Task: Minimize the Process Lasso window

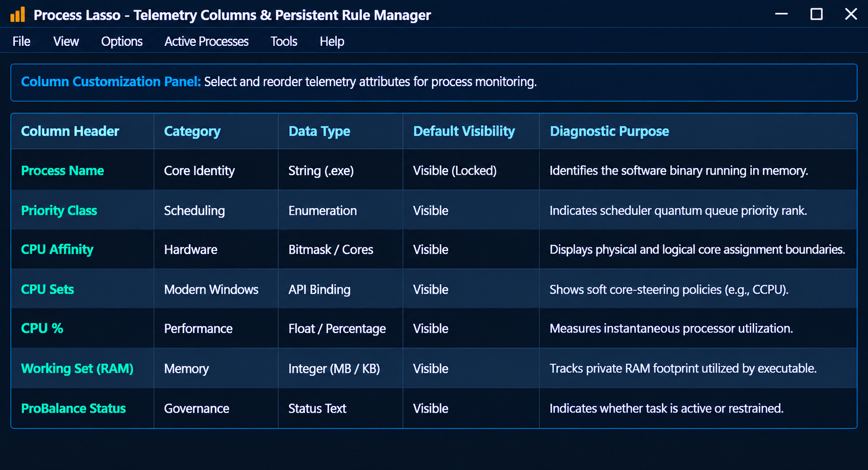Action: click(x=781, y=14)
